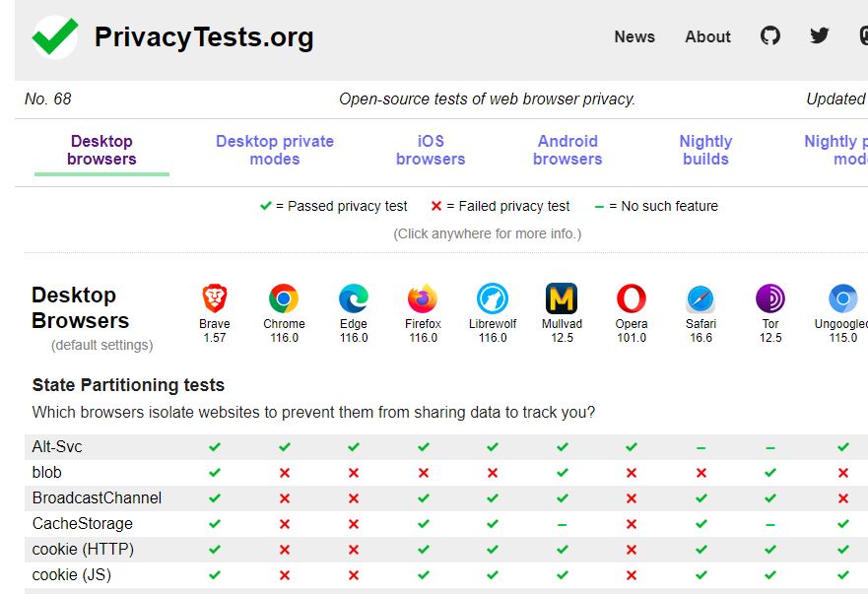The width and height of the screenshot is (868, 594).
Task: Click Mullvad's green check in blob row
Action: coord(563,472)
